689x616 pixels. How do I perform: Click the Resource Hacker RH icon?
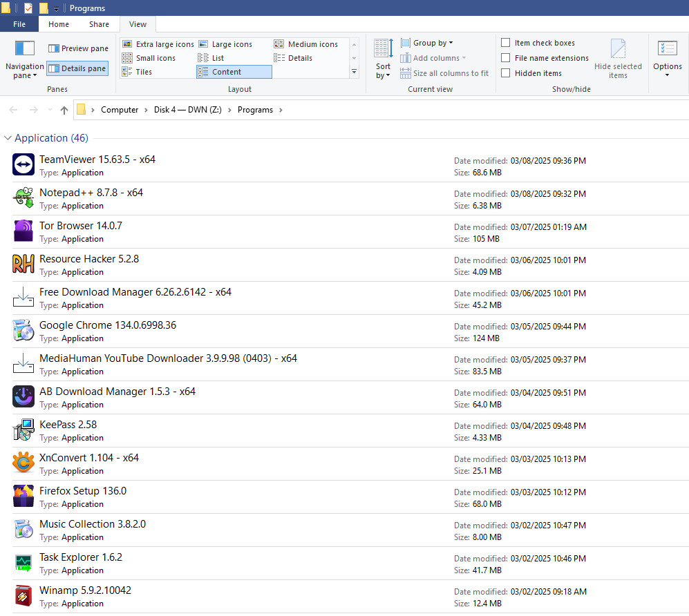tap(23, 264)
